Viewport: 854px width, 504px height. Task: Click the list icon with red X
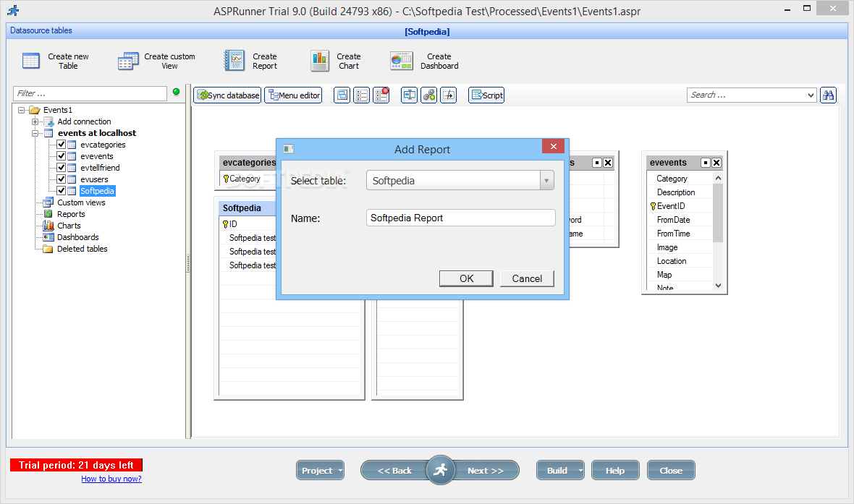point(381,95)
